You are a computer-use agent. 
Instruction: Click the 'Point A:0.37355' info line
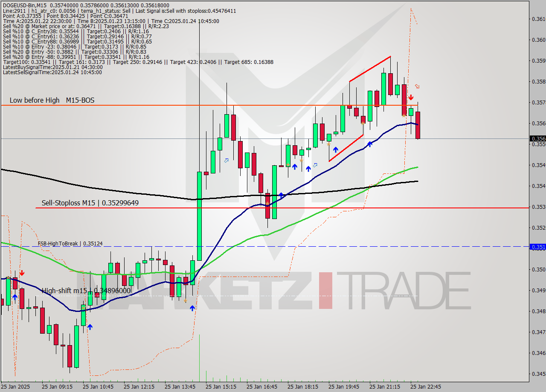(65, 16)
